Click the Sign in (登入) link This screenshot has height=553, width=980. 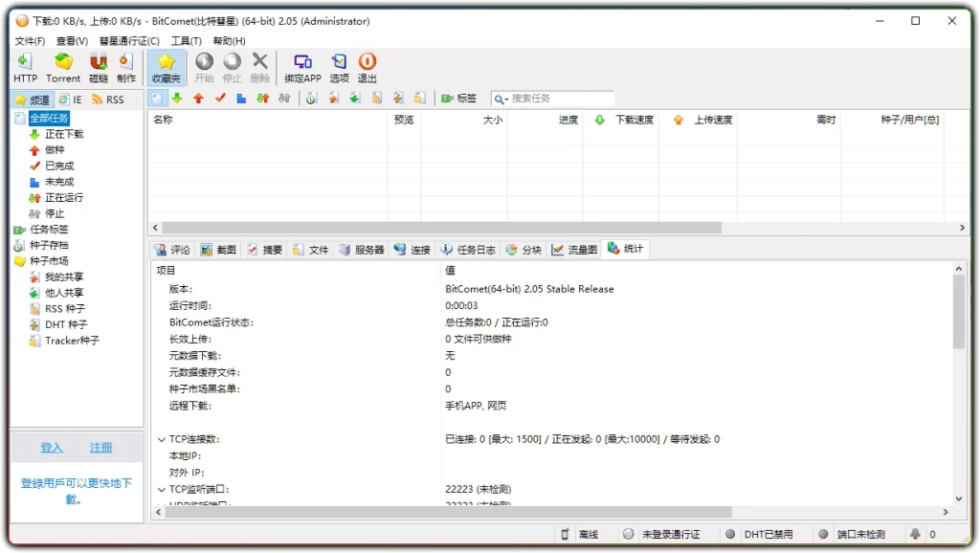pos(52,448)
